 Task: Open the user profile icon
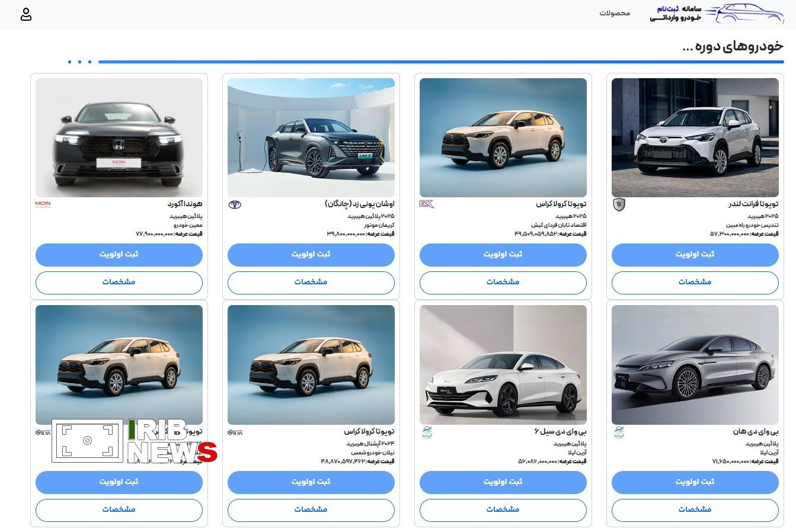[25, 15]
